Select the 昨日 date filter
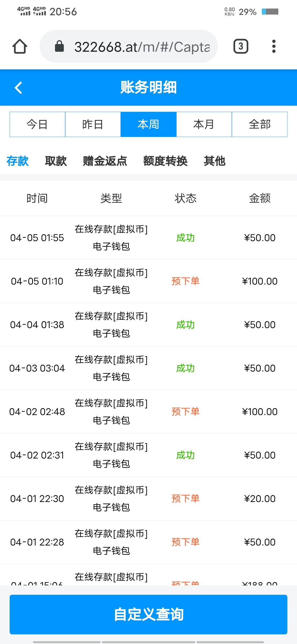This screenshot has width=297, height=644. click(x=93, y=124)
